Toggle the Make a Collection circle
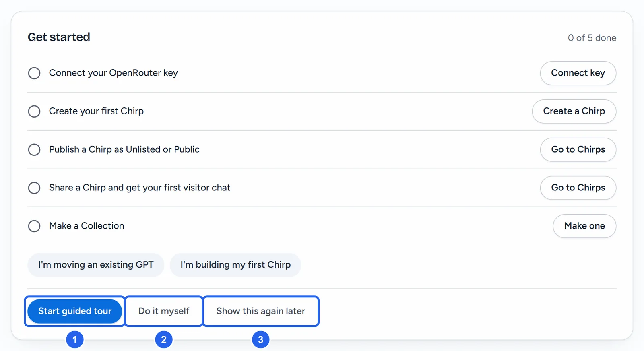The image size is (644, 351). (x=34, y=226)
